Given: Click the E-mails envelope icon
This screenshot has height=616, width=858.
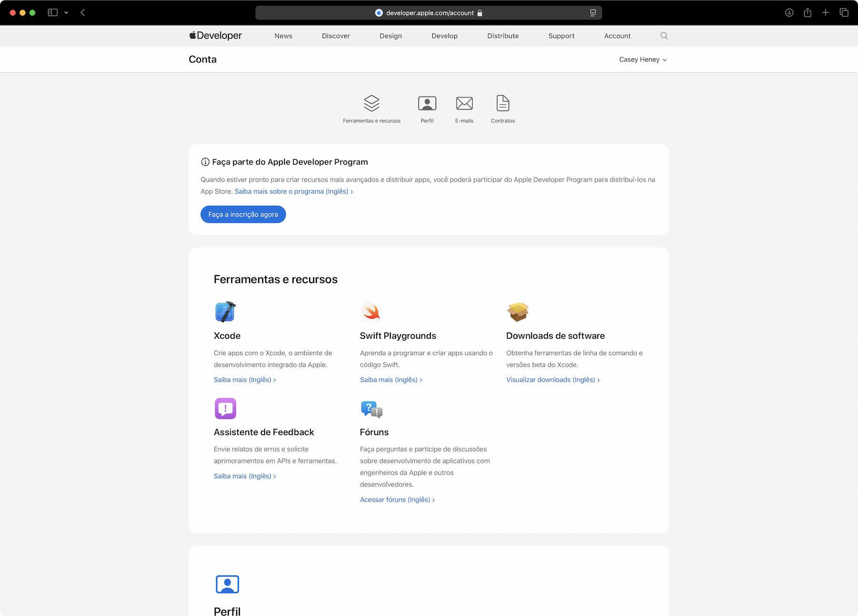Looking at the screenshot, I should (464, 103).
